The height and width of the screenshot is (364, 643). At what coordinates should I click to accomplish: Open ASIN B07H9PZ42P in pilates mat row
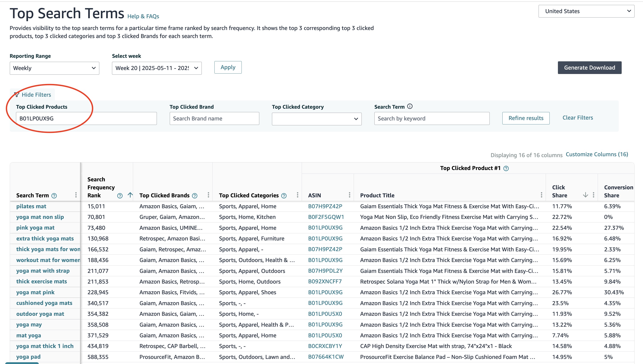(325, 206)
